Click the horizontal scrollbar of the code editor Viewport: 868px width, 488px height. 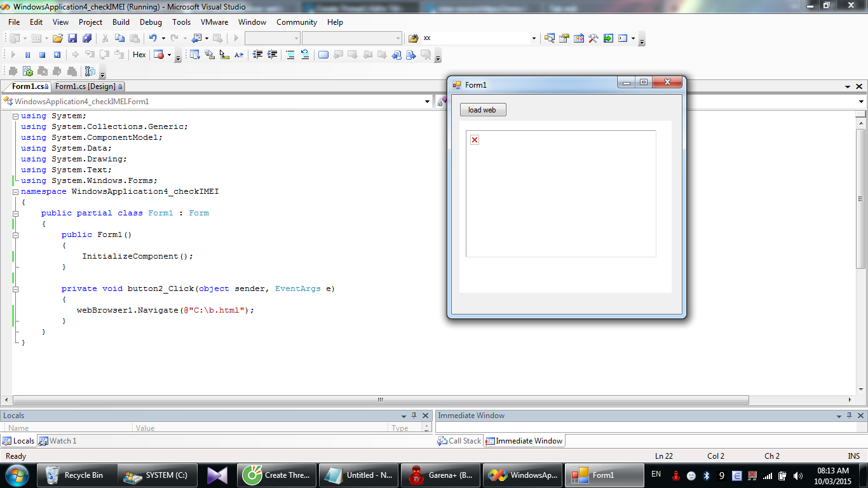[381, 400]
